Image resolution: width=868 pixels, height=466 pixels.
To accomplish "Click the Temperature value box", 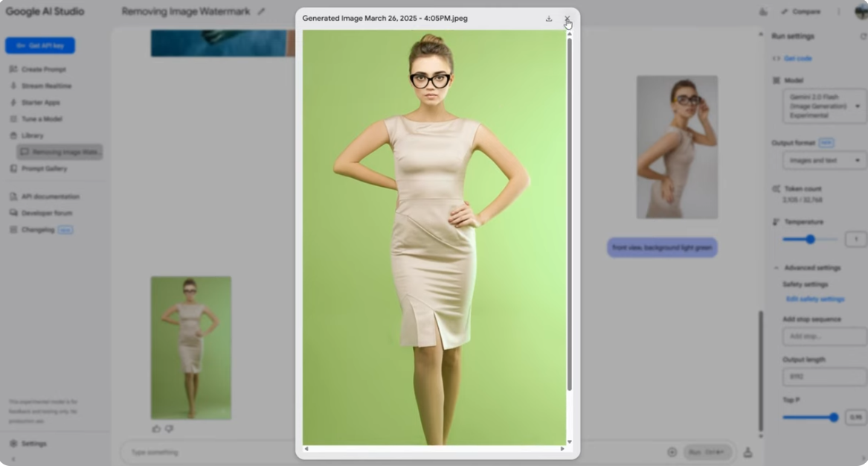I will point(856,240).
